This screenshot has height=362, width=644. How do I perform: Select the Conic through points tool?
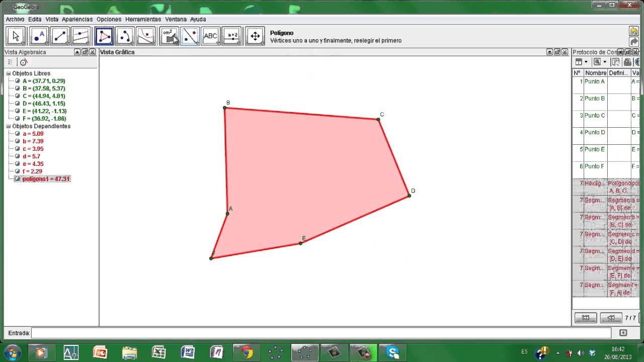pos(146,36)
